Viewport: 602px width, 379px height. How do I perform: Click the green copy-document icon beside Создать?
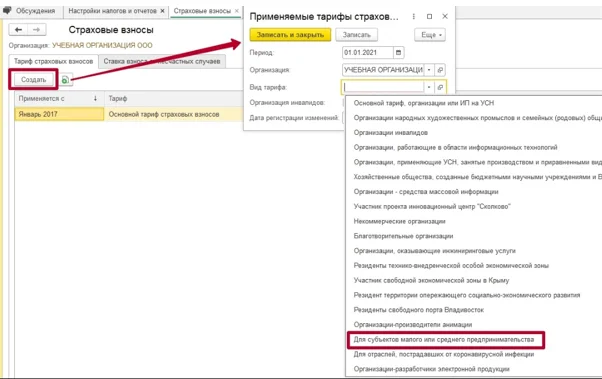tap(66, 80)
